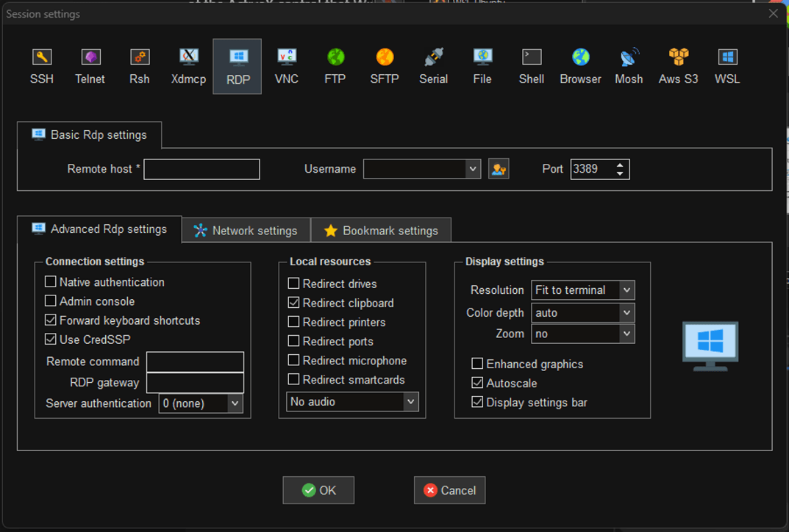Select the WSL session icon
The width and height of the screenshot is (789, 532).
point(727,66)
